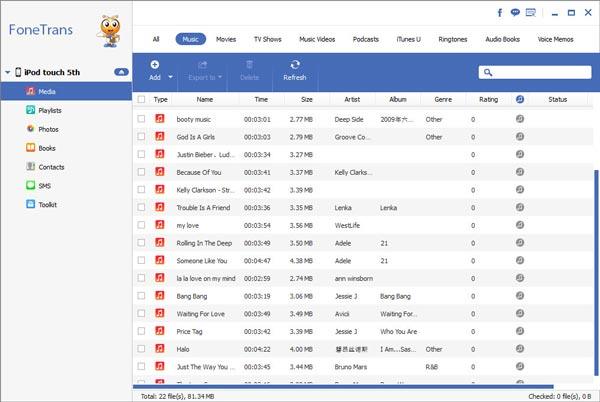Check the Someone Like You checkbox
This screenshot has height=402, width=600.
click(x=142, y=260)
